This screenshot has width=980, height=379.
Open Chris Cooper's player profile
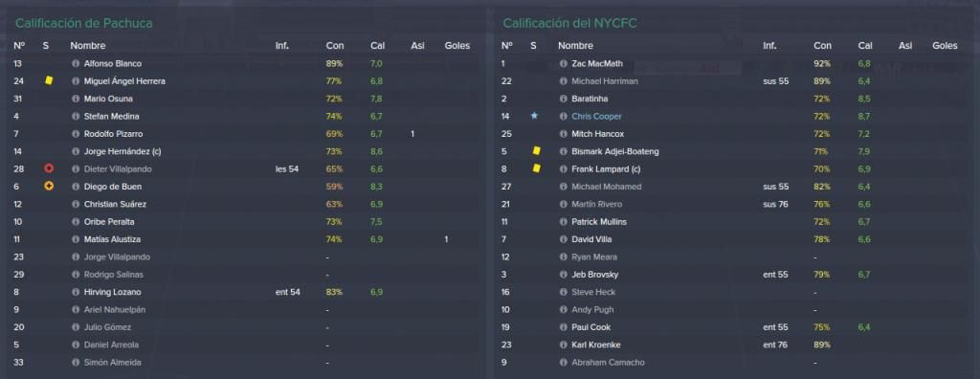click(596, 117)
